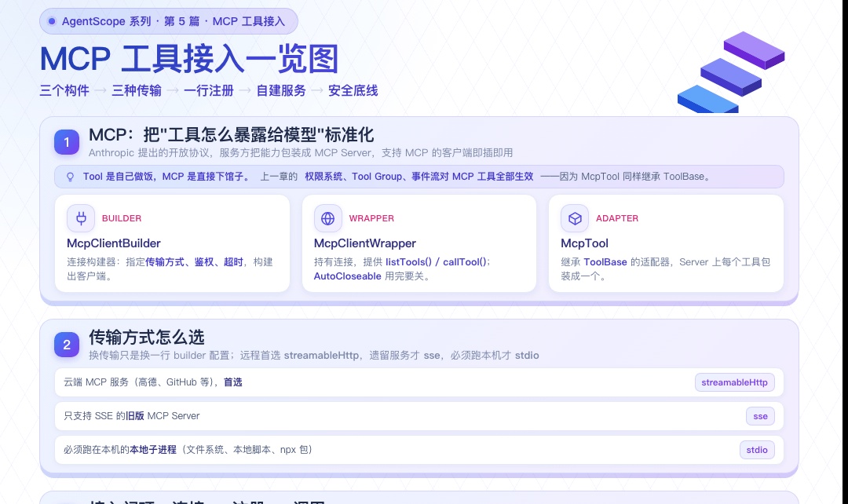Click the main title MCP 工具接入一览图

click(189, 59)
